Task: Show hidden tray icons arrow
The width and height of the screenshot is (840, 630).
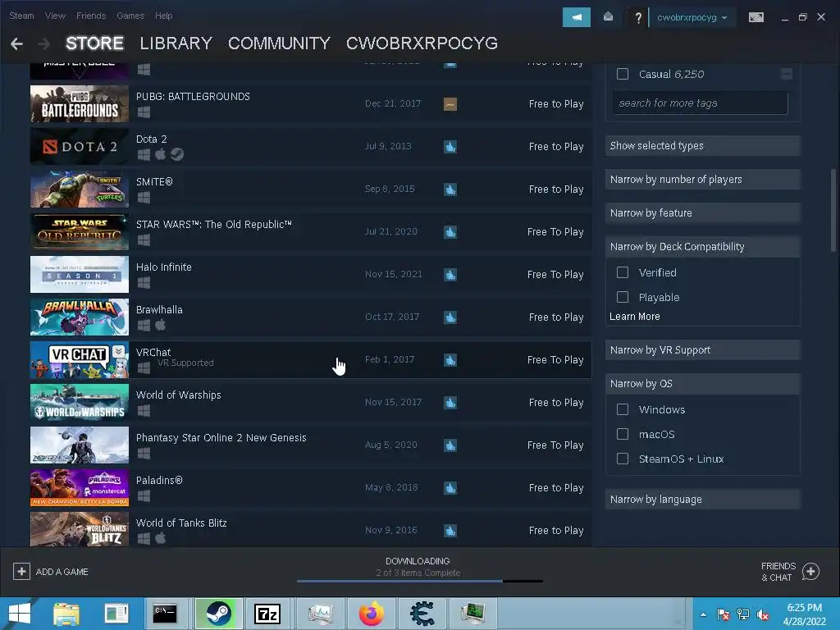Action: click(x=703, y=614)
